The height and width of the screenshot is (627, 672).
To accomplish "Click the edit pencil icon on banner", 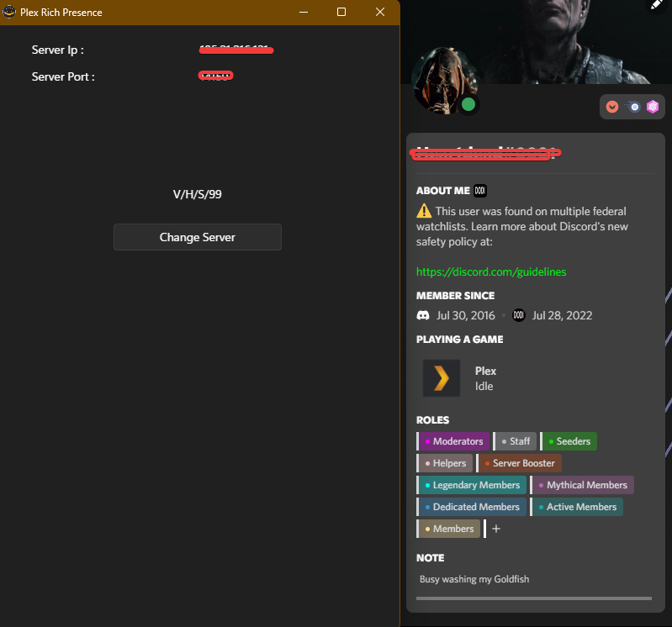I will click(x=657, y=4).
